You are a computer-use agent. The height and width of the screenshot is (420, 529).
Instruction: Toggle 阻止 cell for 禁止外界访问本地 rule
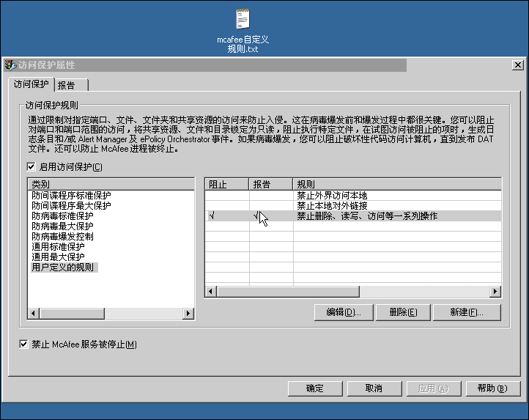tap(226, 196)
